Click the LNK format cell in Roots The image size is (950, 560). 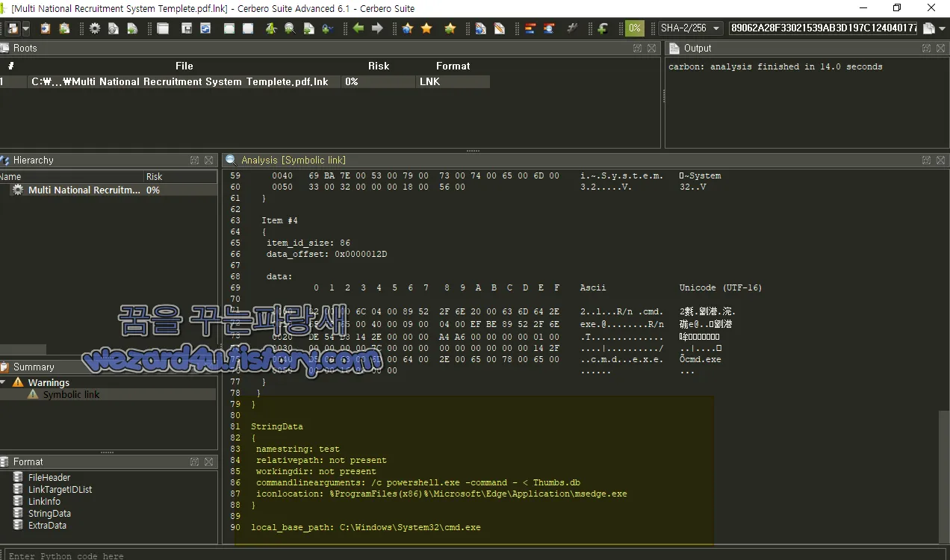click(x=453, y=81)
